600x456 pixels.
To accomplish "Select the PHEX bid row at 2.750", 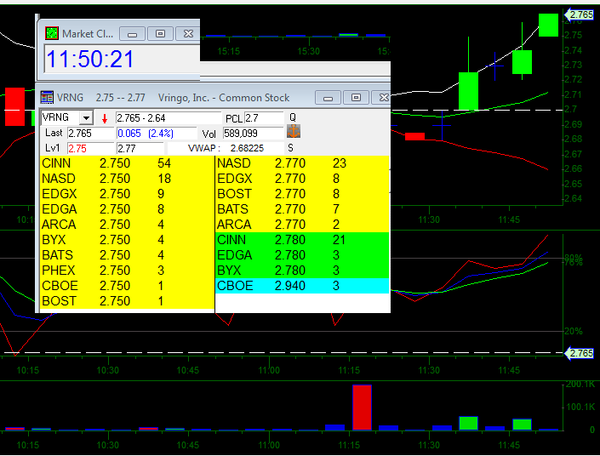I will (x=126, y=270).
